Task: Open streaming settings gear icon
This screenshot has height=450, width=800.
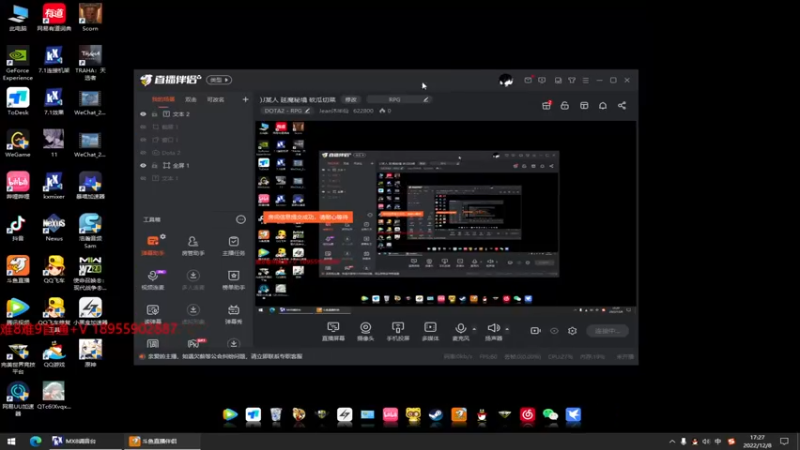Action: (572, 331)
